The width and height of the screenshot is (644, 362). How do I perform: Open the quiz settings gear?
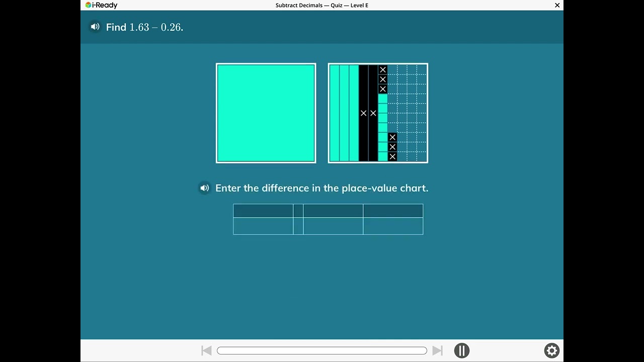[551, 350]
